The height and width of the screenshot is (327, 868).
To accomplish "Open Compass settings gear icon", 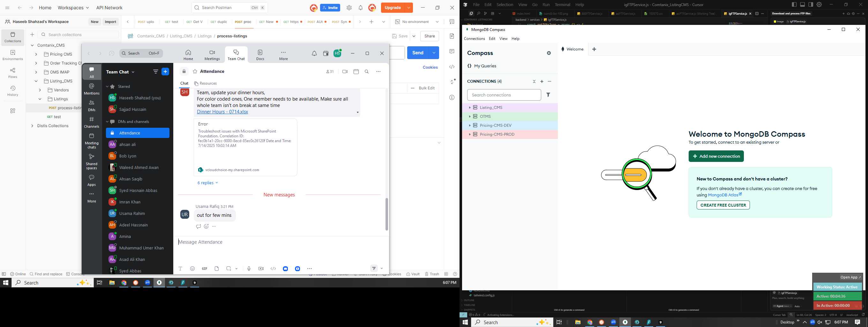I will tap(549, 53).
